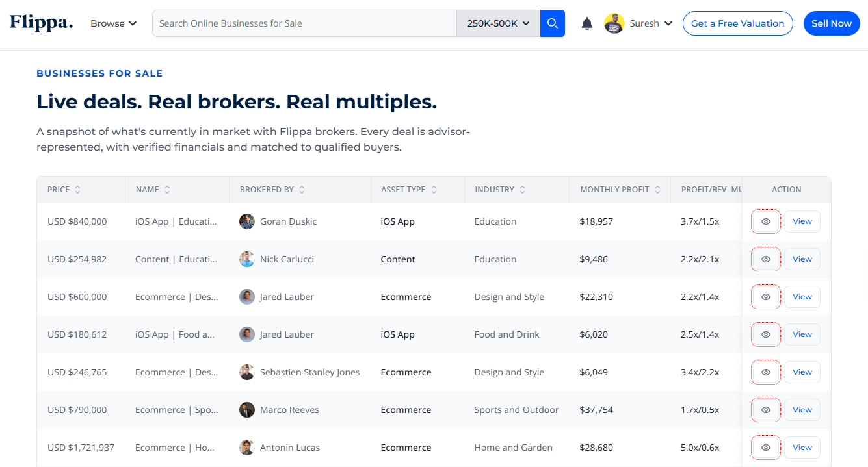View the $246,765 Ecommerce listing
Image resolution: width=868 pixels, height=467 pixels.
[x=802, y=372]
